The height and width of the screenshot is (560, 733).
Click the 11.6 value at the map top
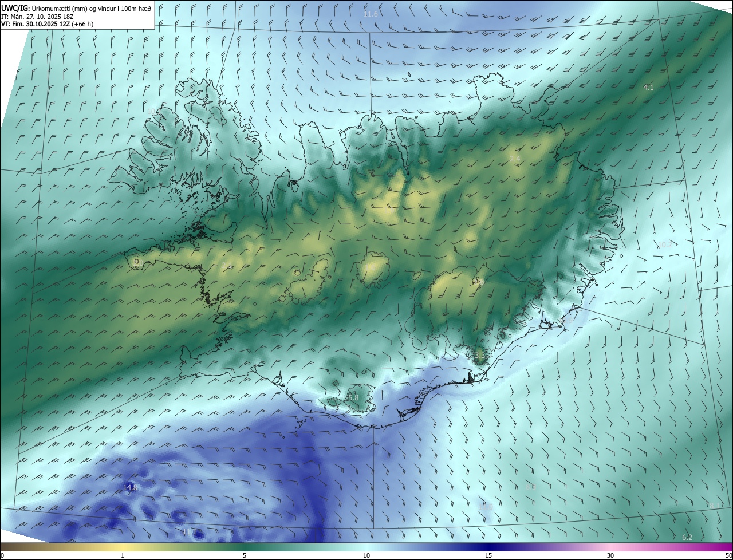[371, 14]
